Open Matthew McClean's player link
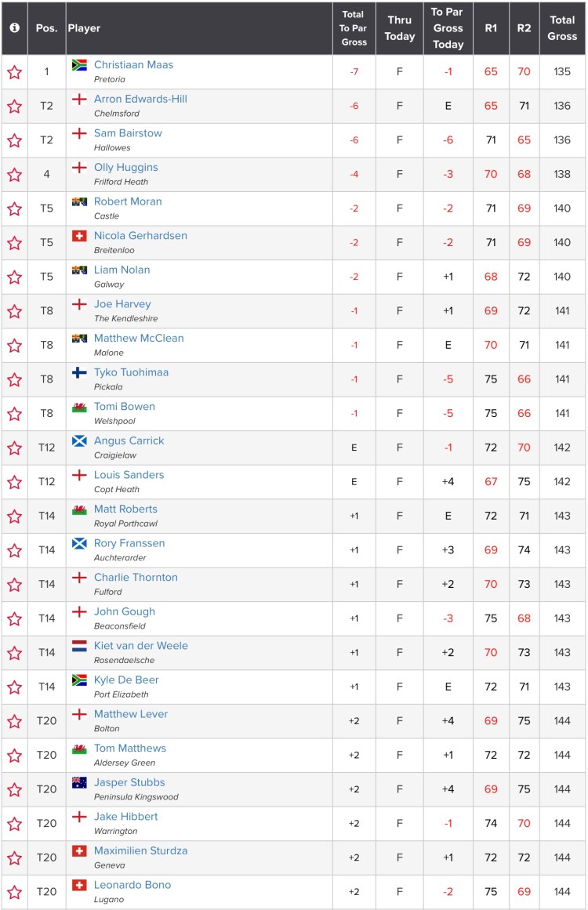The image size is (588, 910). [x=139, y=338]
